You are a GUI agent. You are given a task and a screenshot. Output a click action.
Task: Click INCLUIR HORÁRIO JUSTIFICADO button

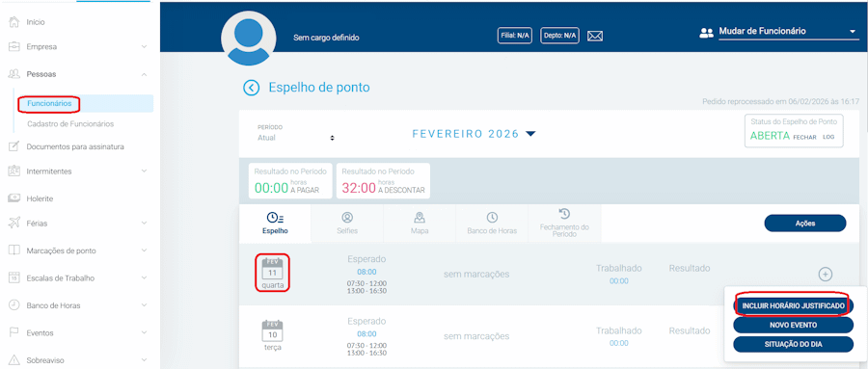[794, 305]
